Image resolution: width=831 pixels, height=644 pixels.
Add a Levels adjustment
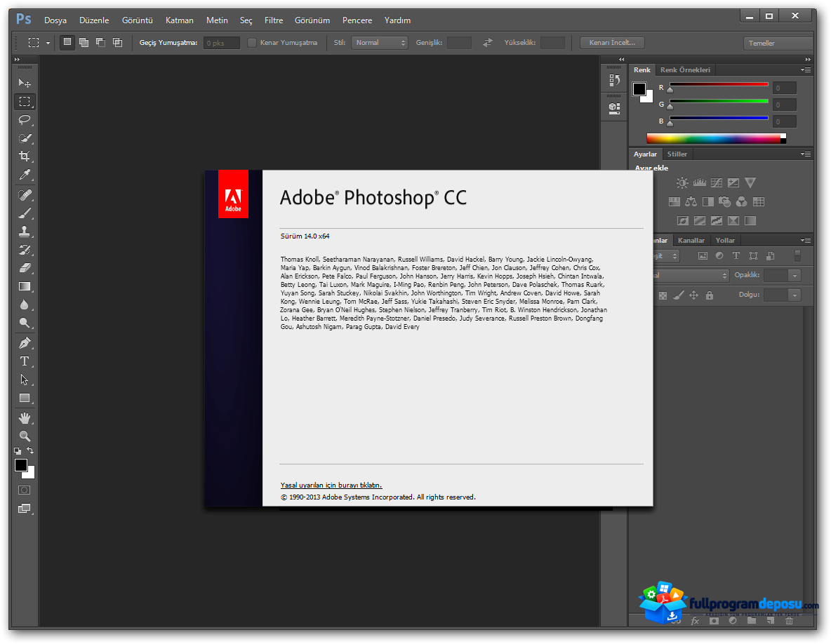(700, 182)
